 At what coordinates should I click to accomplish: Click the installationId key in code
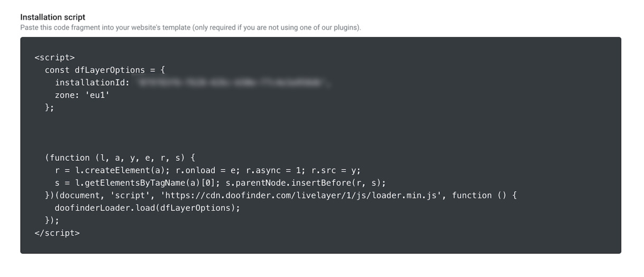(92, 82)
